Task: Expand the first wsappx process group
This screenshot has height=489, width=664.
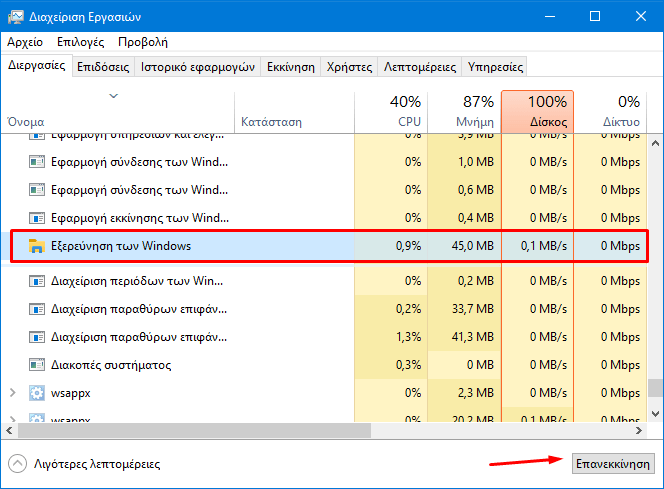Action: tap(13, 393)
